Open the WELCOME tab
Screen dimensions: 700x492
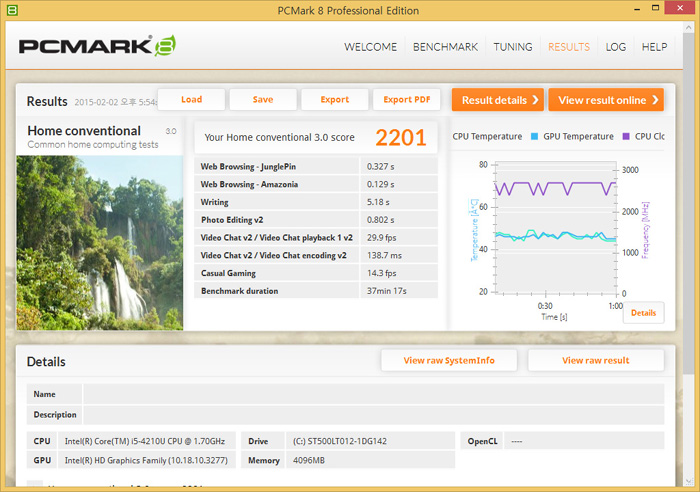(370, 47)
